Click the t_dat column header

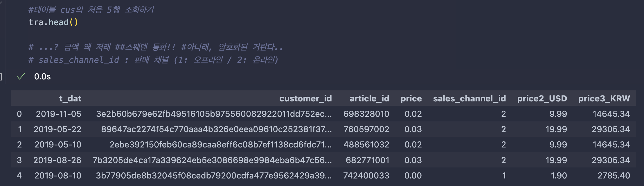click(x=70, y=99)
